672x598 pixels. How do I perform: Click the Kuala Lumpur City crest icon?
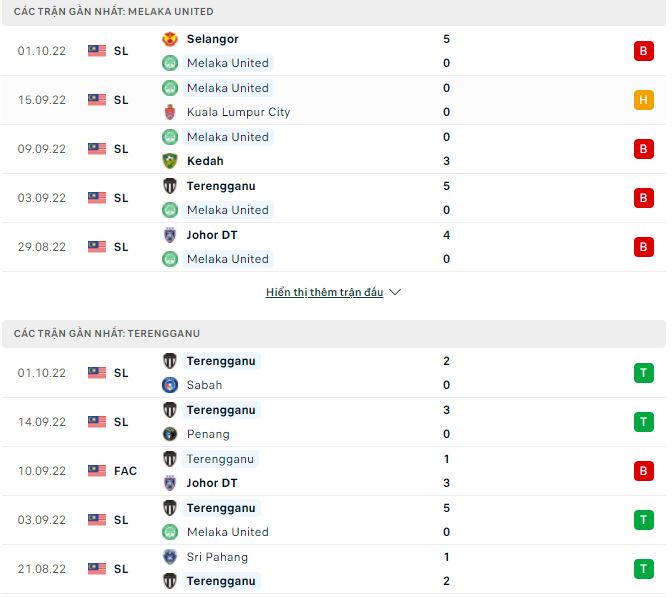click(x=170, y=112)
